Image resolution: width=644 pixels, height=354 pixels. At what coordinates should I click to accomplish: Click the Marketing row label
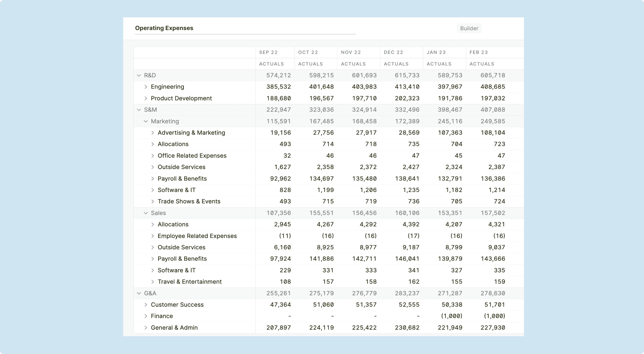pyautogui.click(x=165, y=121)
